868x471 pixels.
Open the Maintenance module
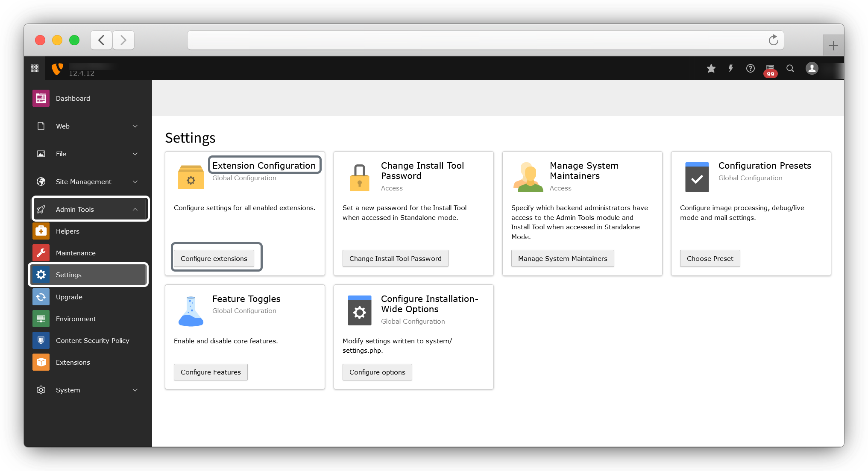click(76, 253)
